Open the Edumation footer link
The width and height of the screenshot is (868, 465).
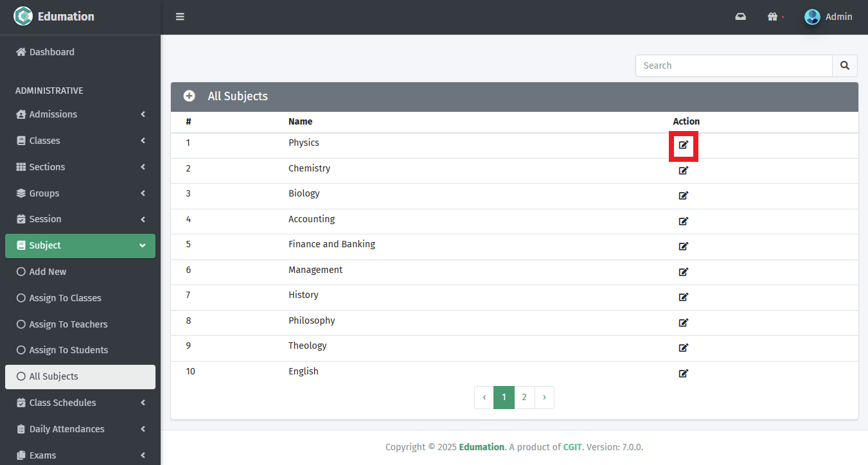(x=482, y=447)
